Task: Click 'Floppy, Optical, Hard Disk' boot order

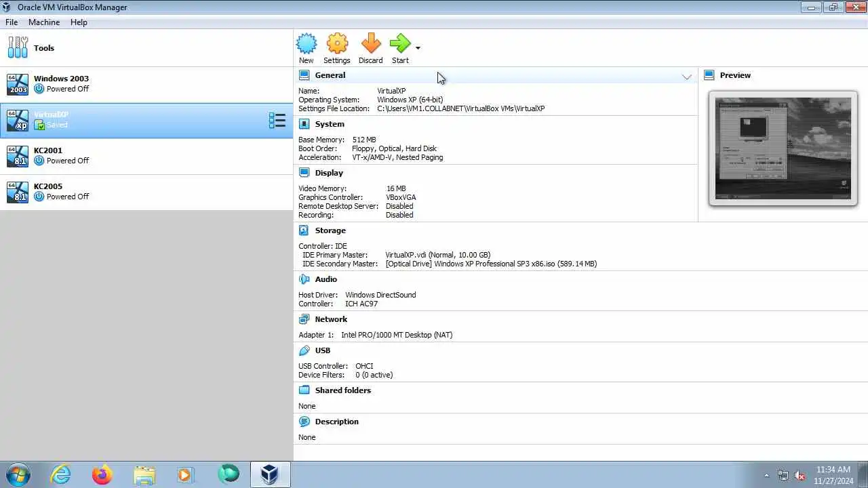Action: (394, 148)
